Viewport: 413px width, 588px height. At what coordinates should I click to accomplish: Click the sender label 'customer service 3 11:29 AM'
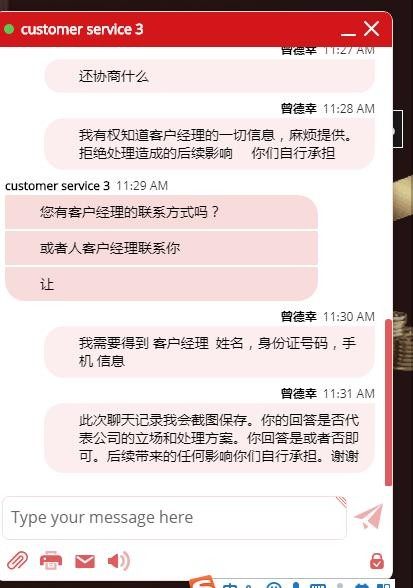pyautogui.click(x=86, y=186)
